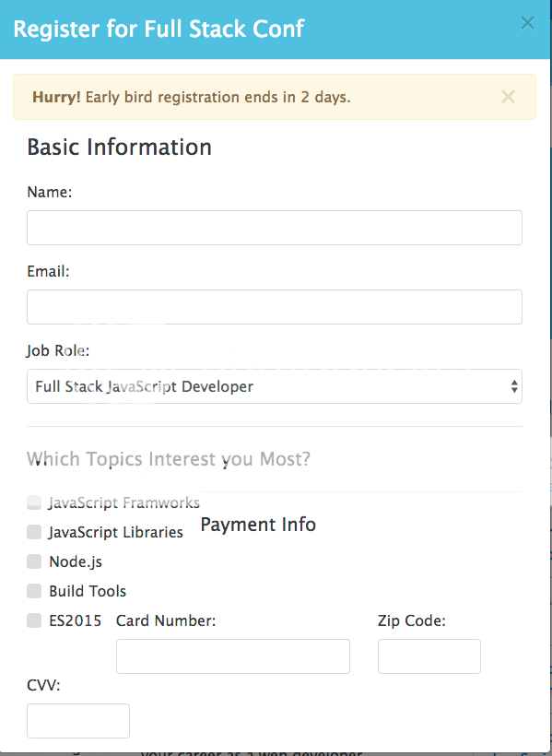Focus the Zip Code field
The image size is (552, 756).
click(x=429, y=656)
